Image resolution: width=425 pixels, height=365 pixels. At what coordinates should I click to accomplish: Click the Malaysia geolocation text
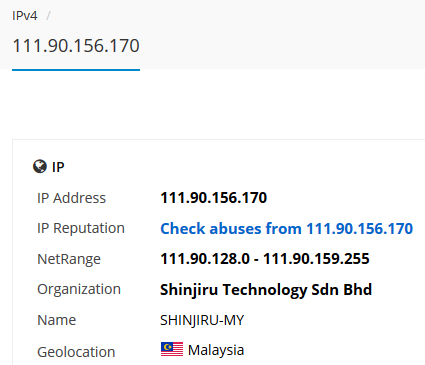point(216,350)
